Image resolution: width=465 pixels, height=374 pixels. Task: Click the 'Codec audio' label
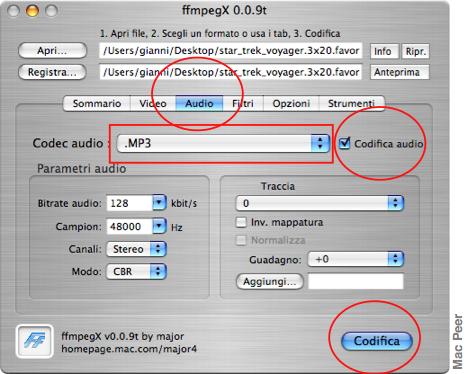68,143
